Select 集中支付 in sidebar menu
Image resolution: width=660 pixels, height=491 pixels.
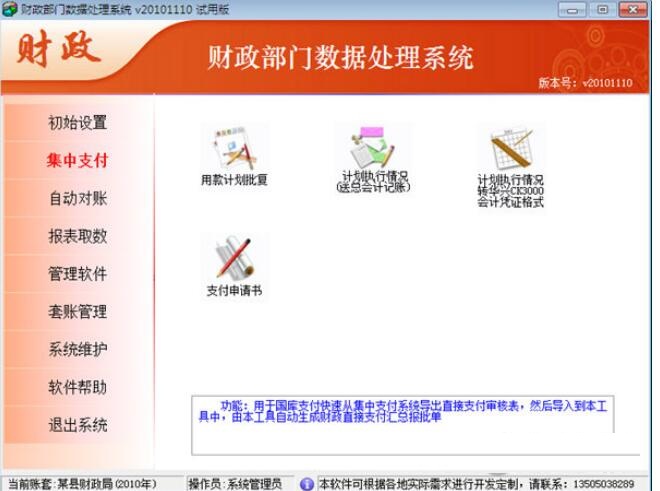pos(77,160)
